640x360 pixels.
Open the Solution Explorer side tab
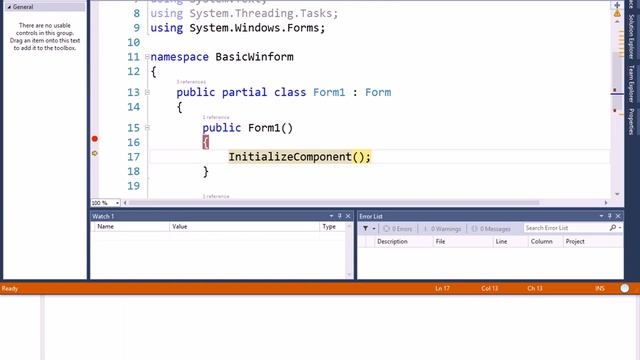point(631,36)
